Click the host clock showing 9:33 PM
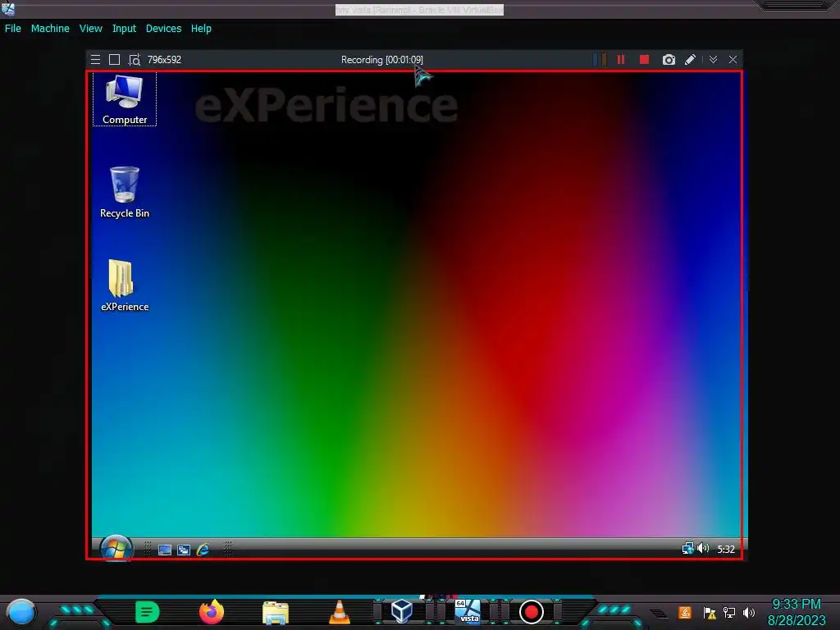 coord(797,605)
